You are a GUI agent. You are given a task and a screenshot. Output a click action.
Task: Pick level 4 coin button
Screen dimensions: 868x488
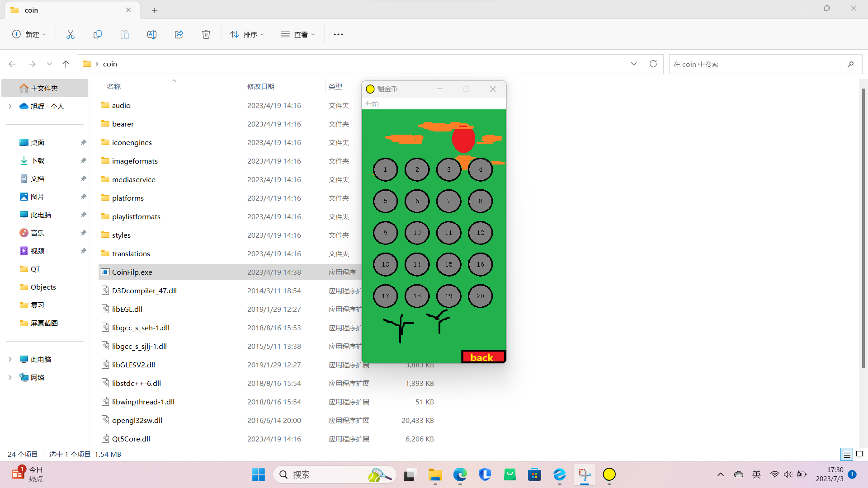click(x=480, y=169)
